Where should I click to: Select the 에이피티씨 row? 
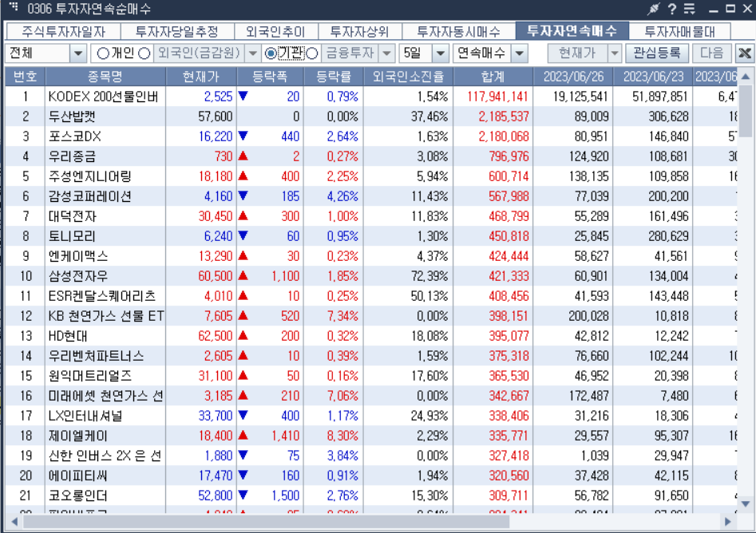coord(371,476)
